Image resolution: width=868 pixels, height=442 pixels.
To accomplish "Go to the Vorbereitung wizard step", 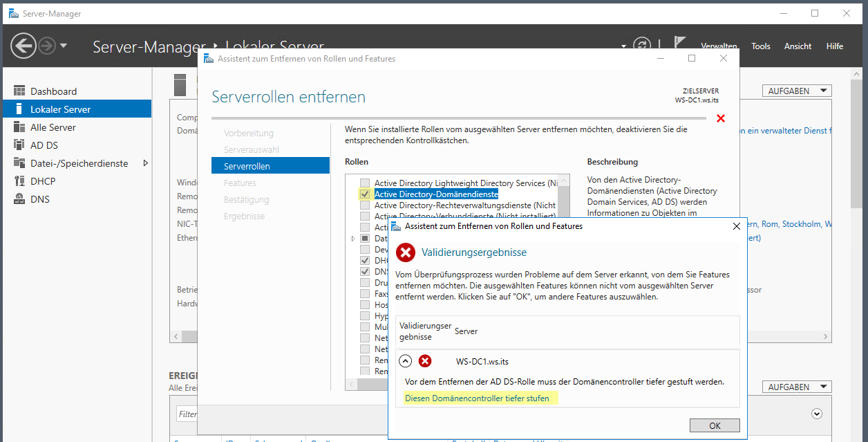I will click(249, 133).
